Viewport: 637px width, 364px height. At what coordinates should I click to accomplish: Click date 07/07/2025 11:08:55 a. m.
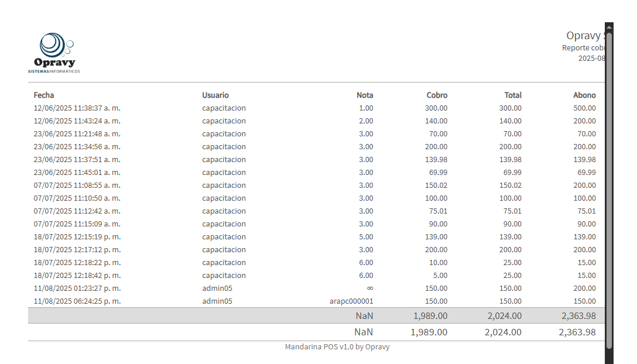77,186
